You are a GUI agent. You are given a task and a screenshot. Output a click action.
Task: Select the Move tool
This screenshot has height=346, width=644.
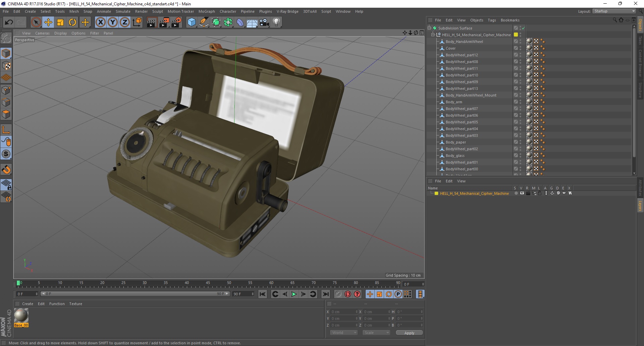click(48, 22)
